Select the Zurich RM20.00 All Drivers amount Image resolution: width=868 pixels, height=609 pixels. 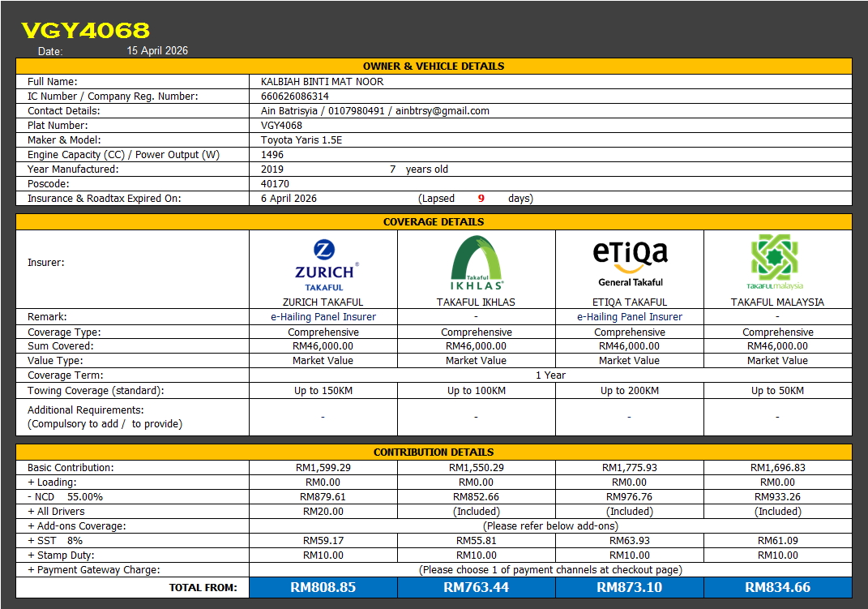[323, 512]
